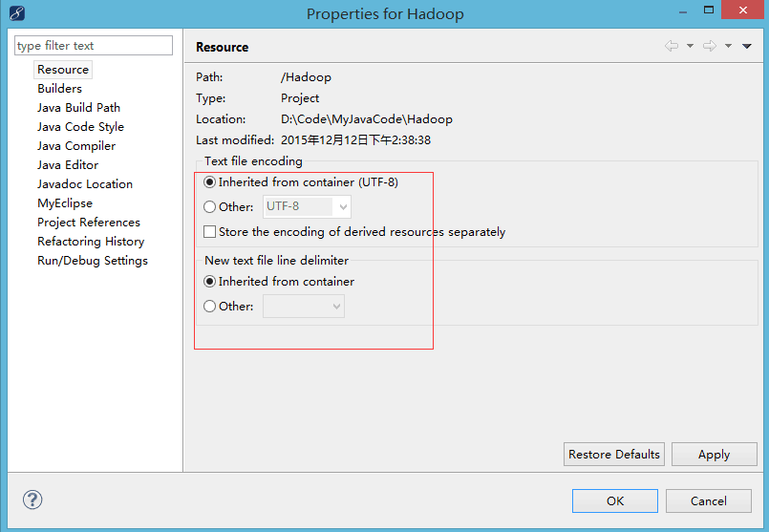Click the path value /Hadoop

point(306,77)
